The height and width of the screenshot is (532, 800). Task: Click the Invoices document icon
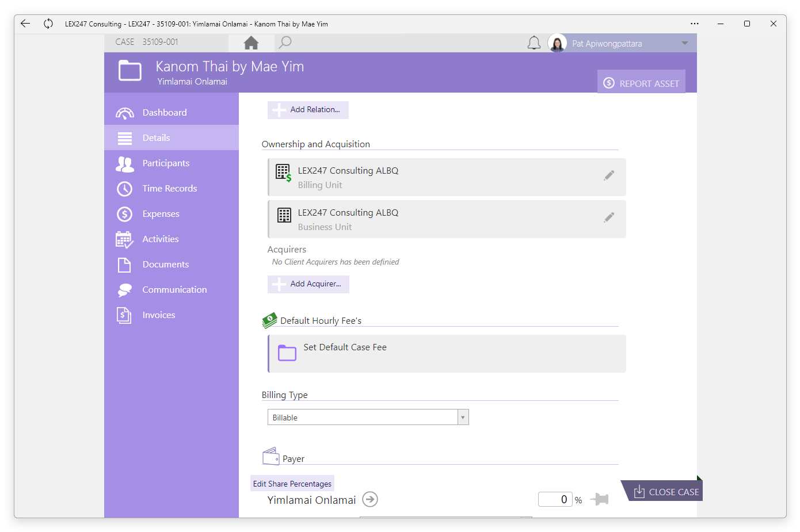coord(124,315)
